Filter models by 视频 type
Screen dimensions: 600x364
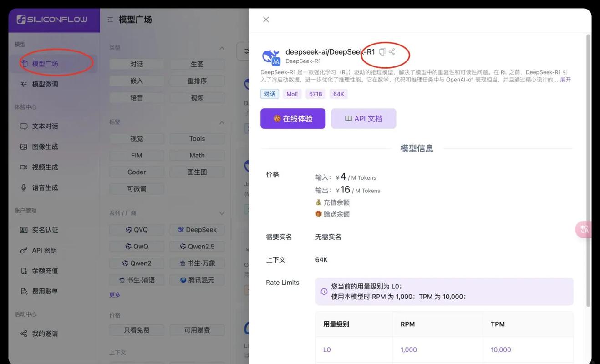197,98
